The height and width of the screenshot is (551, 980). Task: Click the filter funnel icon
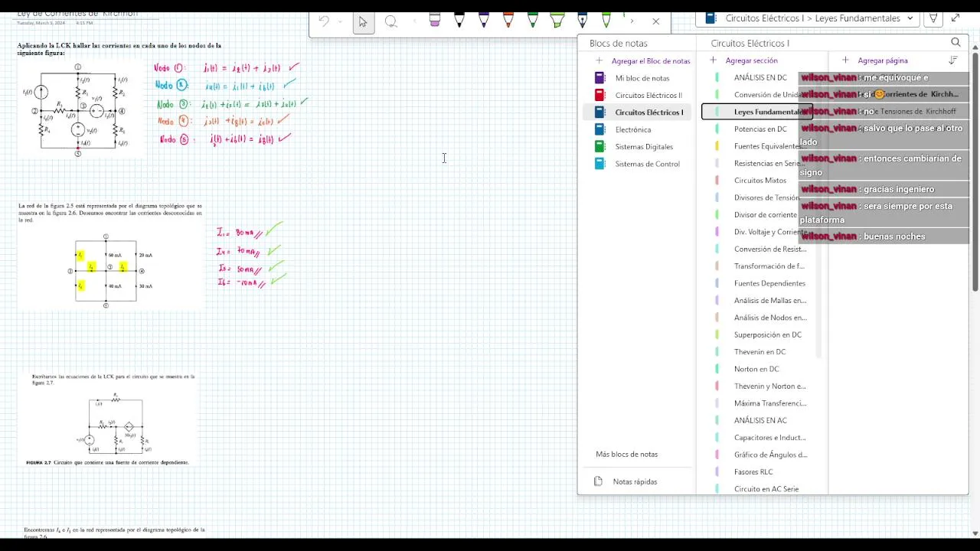point(933,18)
